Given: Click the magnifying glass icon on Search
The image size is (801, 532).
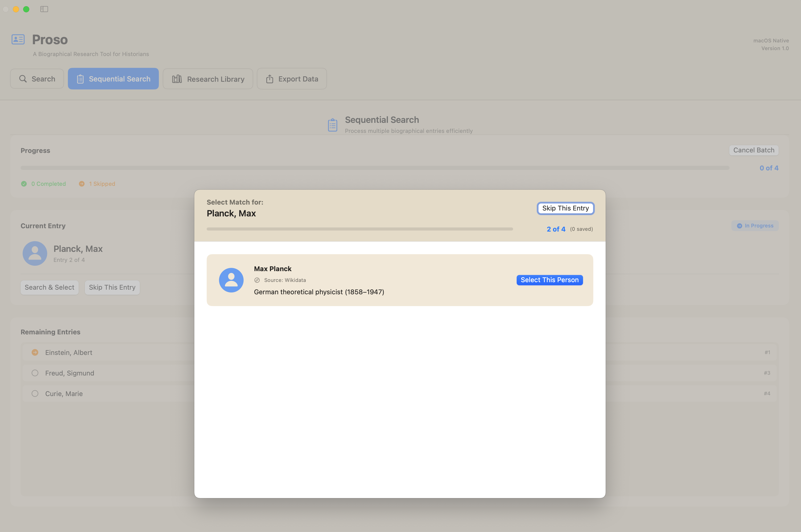Looking at the screenshot, I should click(x=23, y=78).
